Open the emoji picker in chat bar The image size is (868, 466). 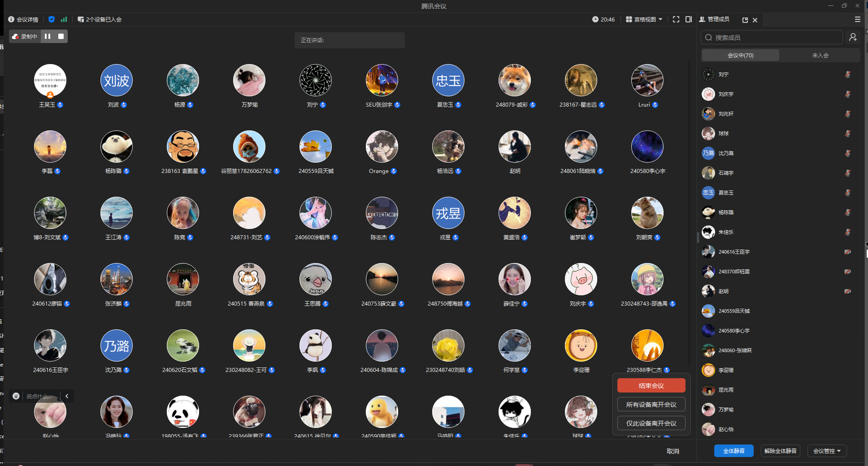coord(16,396)
